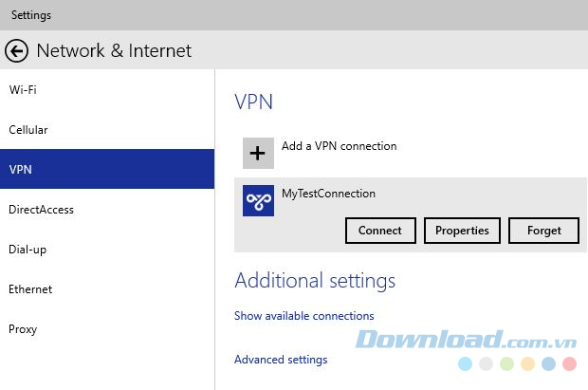Click the plus icon to add VPN
This screenshot has width=588, height=390.
[258, 153]
